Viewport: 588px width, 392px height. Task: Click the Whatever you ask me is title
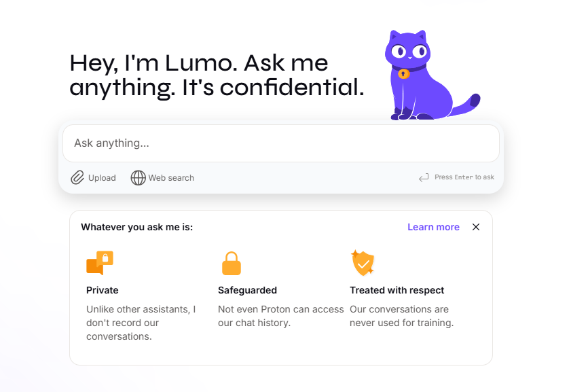[137, 227]
